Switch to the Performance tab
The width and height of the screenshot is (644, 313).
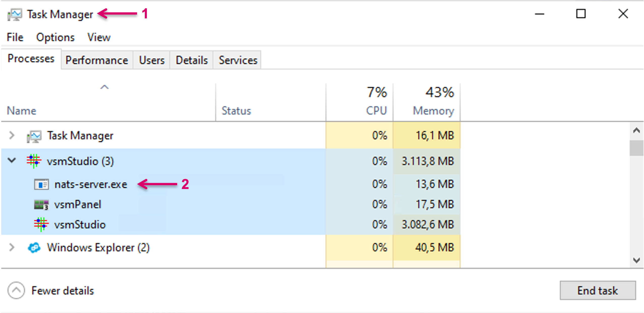click(97, 60)
